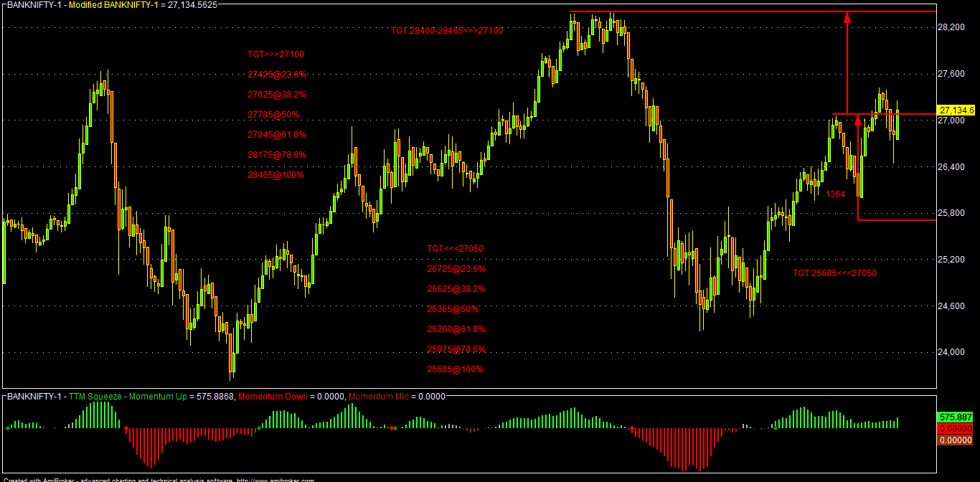The width and height of the screenshot is (980, 482).
Task: Click the 'TGT>>>27100' annotation text
Action: point(276,54)
